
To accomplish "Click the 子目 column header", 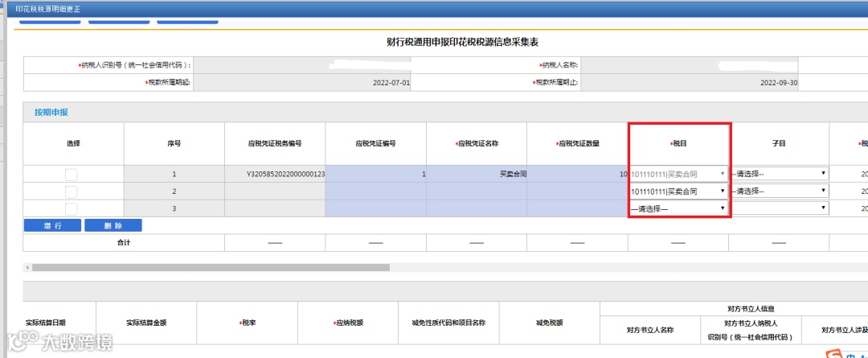I will tap(779, 143).
